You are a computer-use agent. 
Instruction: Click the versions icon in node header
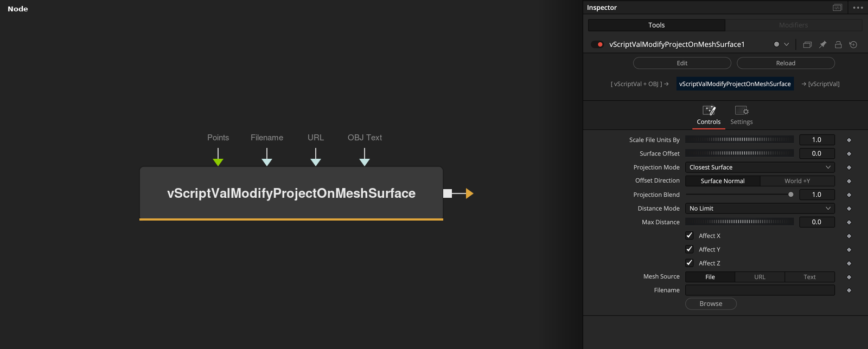click(x=807, y=44)
